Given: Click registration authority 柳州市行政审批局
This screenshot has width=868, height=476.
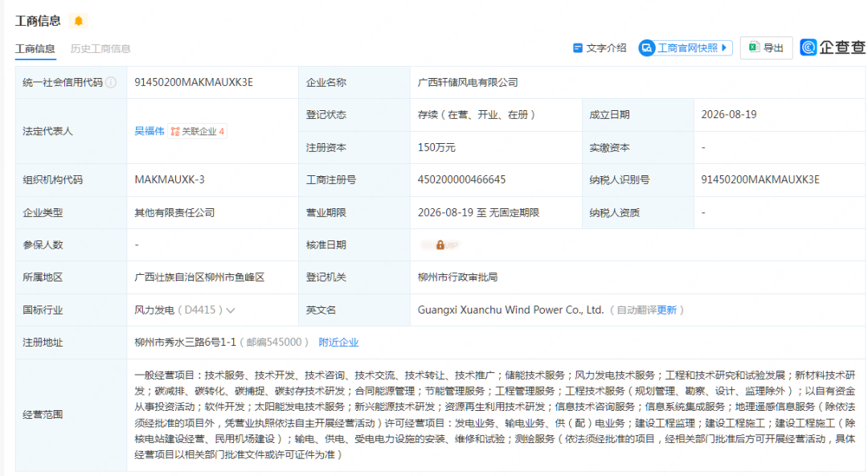Looking at the screenshot, I should pos(458,277).
